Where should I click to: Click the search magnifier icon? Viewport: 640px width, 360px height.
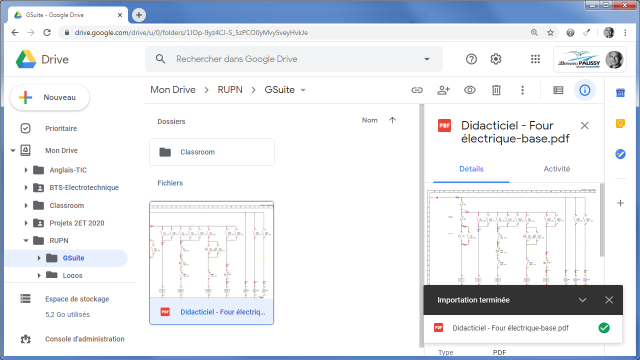(160, 59)
